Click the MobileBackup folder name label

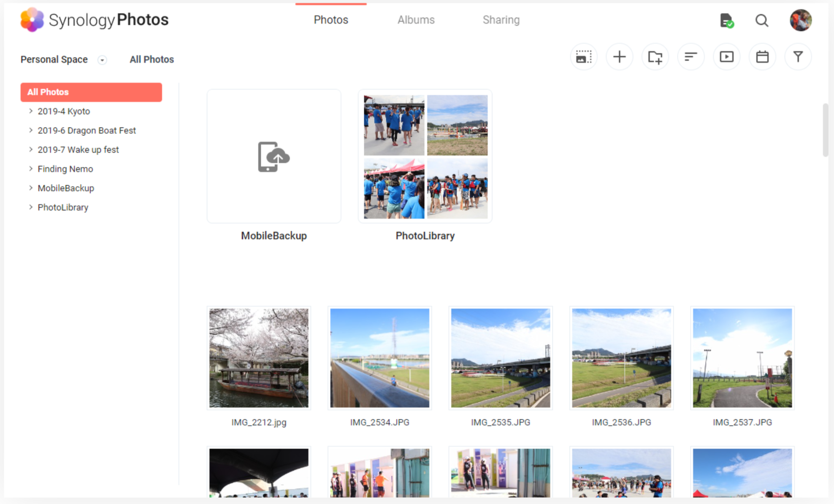click(x=274, y=236)
